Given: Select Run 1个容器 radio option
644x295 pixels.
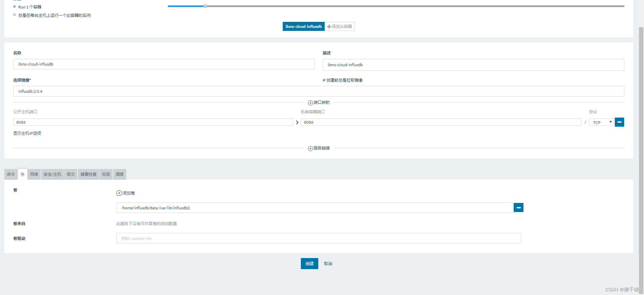Looking at the screenshot, I should click(14, 6).
